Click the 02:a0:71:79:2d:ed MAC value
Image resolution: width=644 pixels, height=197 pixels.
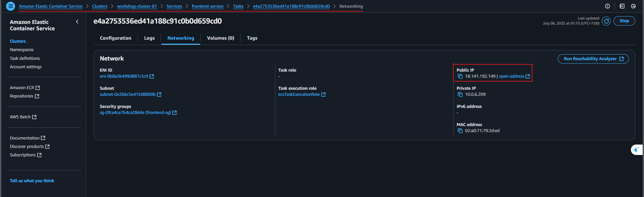click(x=482, y=131)
